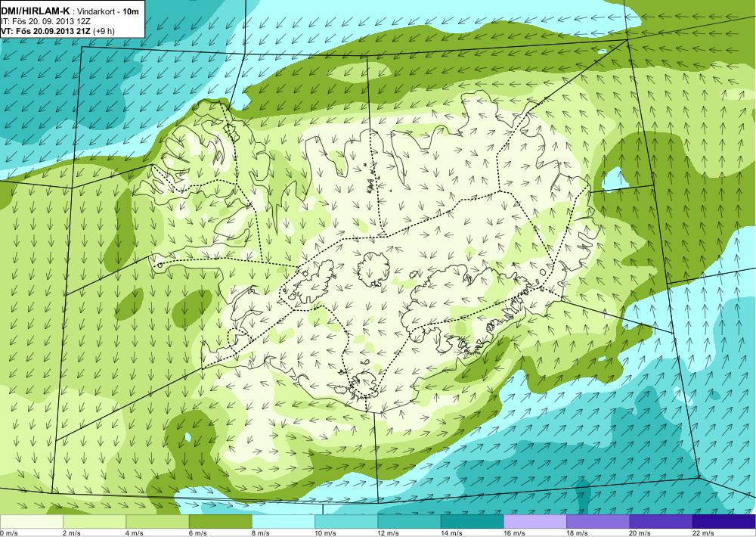Click the '6 m/s' legend label
756x537 pixels.
[197, 533]
